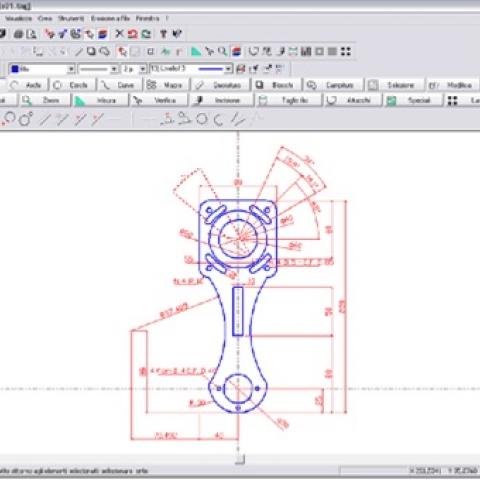Click the printer icon in top toolbar

[19, 34]
